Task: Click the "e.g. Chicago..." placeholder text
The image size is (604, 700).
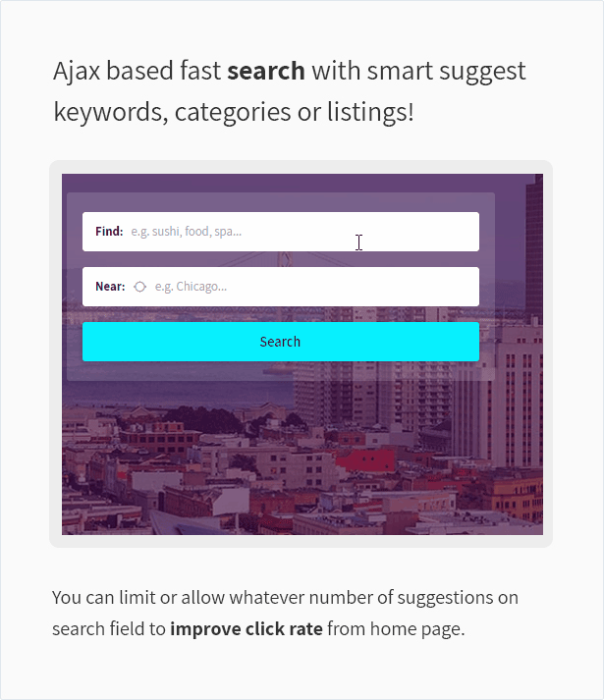Action: (191, 287)
